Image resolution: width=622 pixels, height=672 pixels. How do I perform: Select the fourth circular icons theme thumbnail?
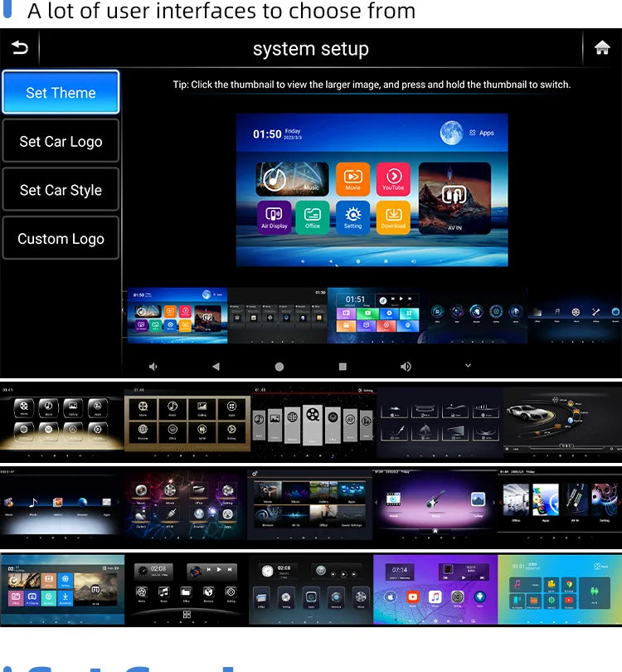tap(478, 315)
